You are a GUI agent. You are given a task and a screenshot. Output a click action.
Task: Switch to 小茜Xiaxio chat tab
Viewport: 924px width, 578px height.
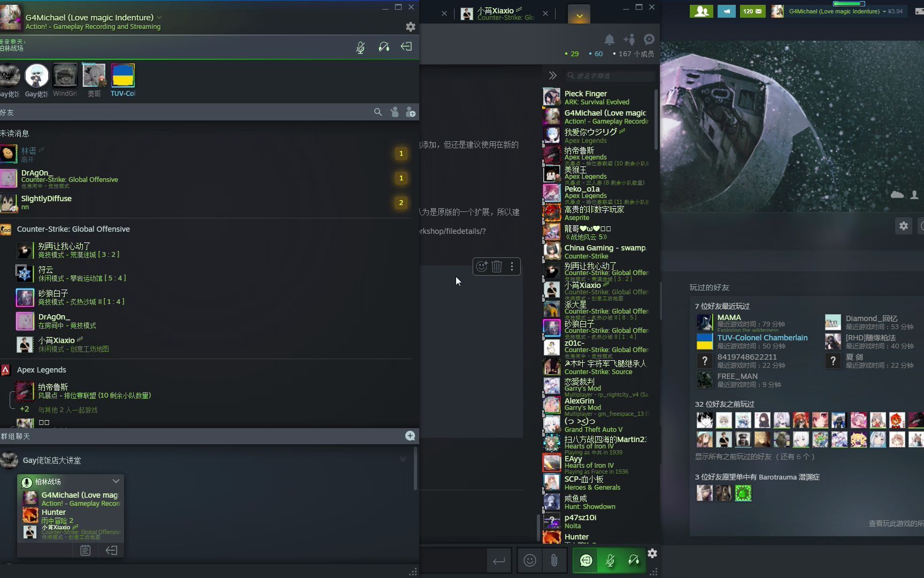pyautogui.click(x=498, y=13)
